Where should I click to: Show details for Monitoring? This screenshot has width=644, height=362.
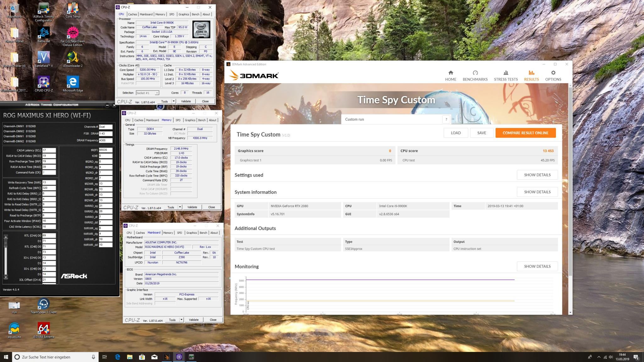pyautogui.click(x=537, y=266)
